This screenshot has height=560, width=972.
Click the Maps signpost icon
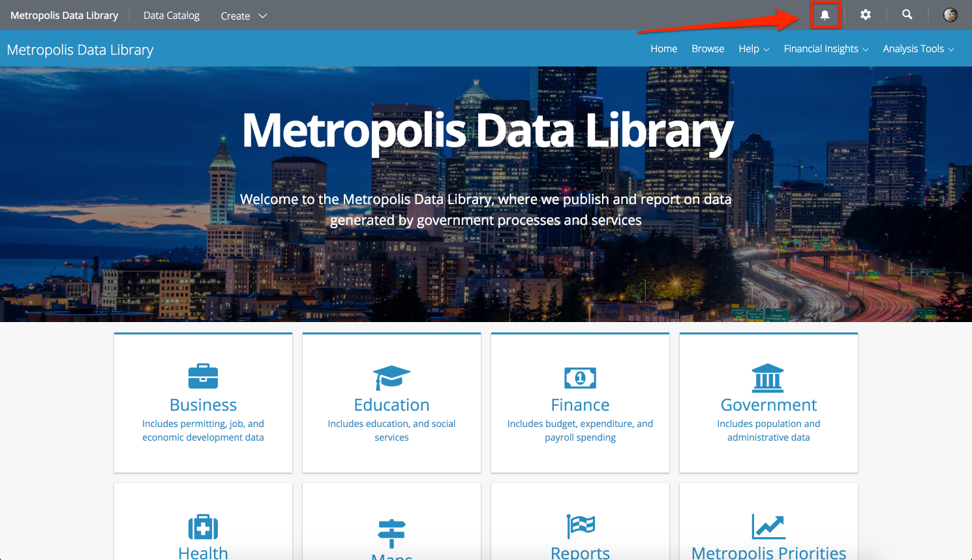[391, 533]
